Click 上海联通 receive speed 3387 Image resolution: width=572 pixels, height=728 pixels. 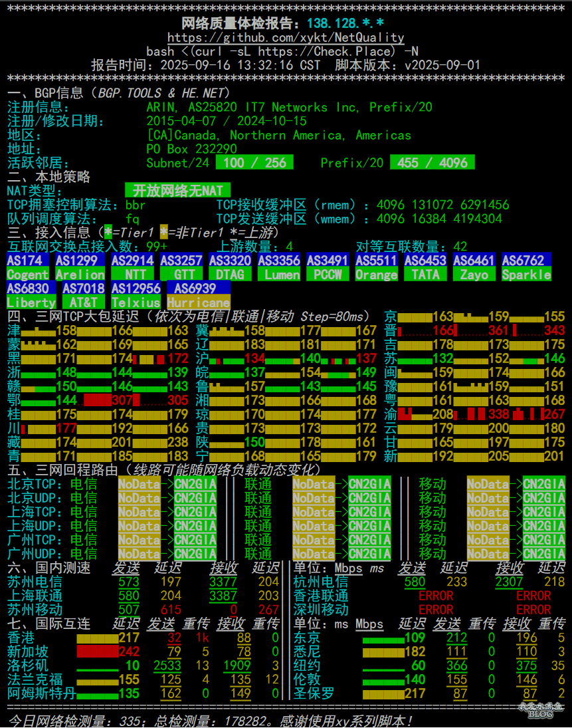click(223, 596)
